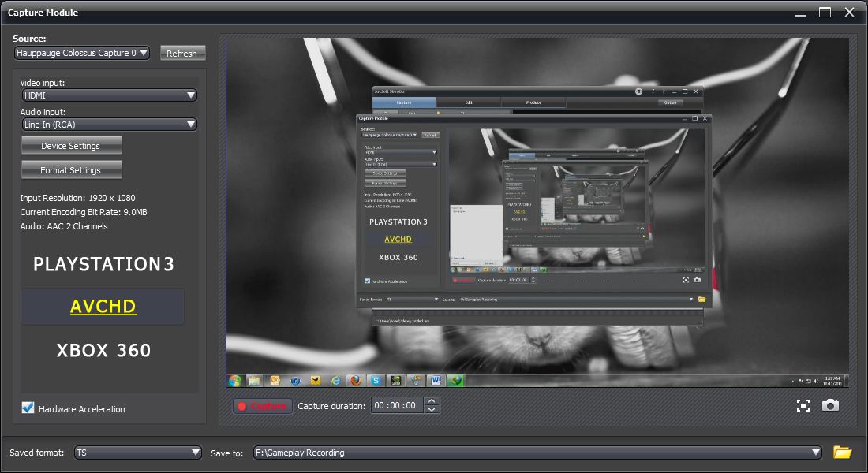This screenshot has width=868, height=473.
Task: Open the browse folder icon for save location
Action: 842,453
